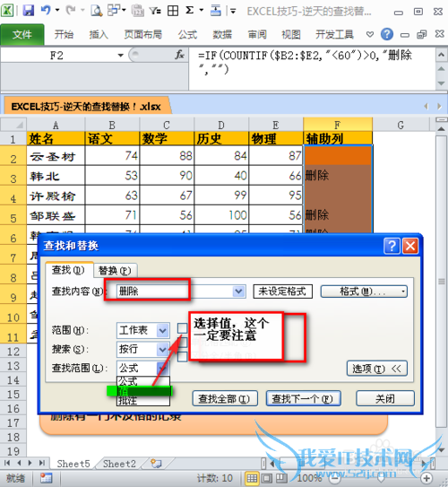448x487 pixels.
Task: Go to next sheet navigation arrow
Action: 30,463
